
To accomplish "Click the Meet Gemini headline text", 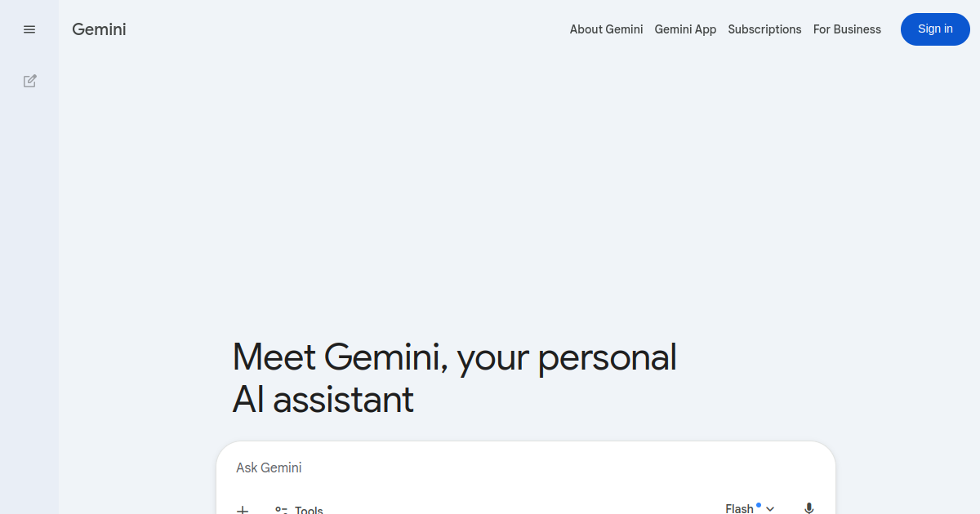I will click(x=455, y=357).
